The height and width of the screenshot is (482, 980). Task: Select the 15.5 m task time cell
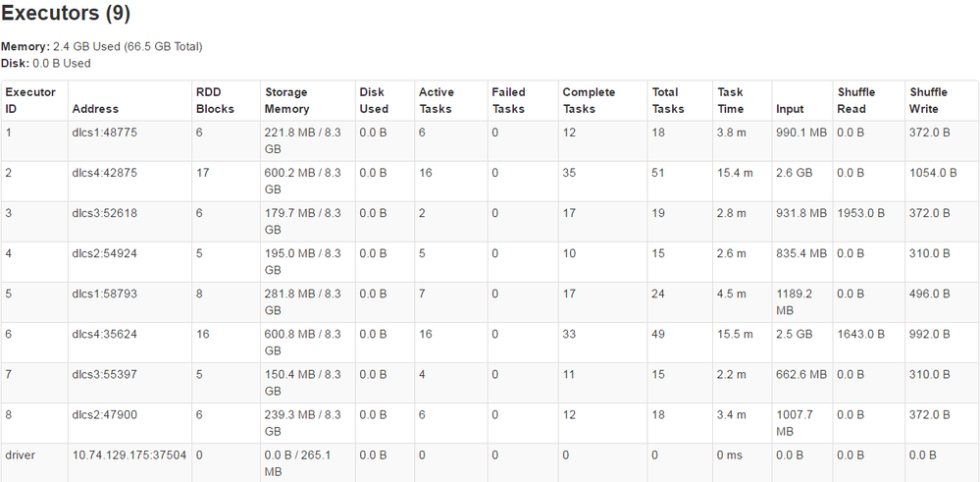tap(735, 334)
